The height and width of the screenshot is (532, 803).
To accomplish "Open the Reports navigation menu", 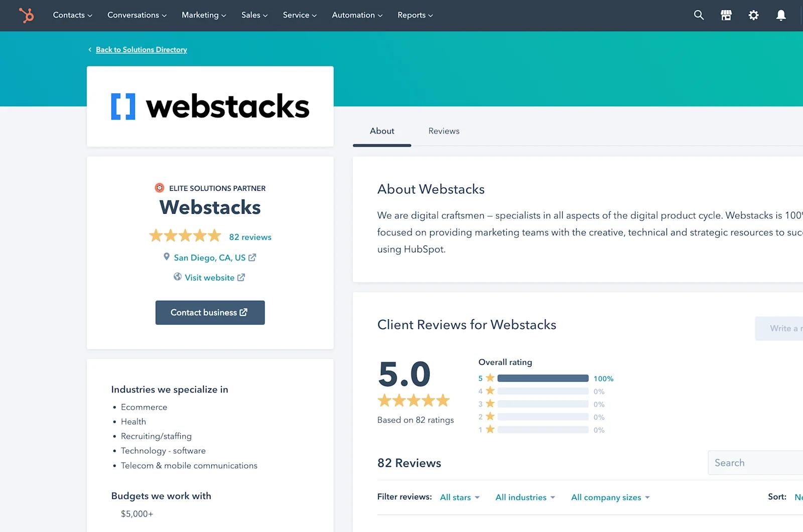I will [x=415, y=15].
